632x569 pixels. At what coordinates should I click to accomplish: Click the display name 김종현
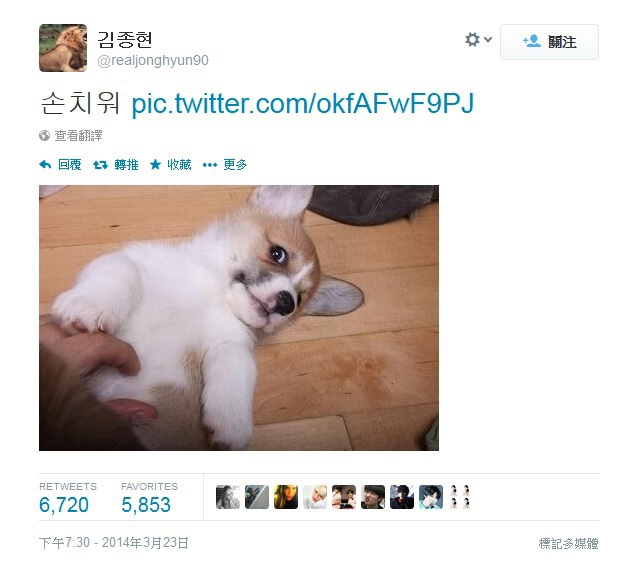(x=125, y=39)
